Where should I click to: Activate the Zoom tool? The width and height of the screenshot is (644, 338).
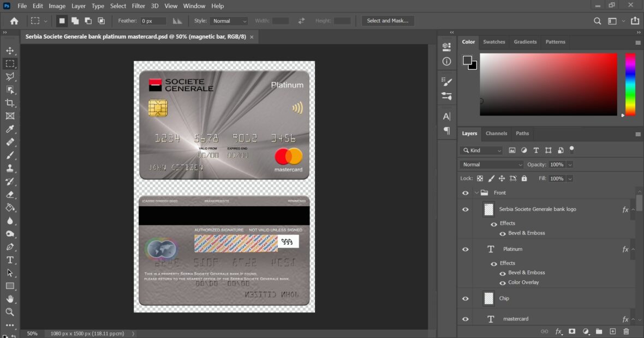pos(10,312)
